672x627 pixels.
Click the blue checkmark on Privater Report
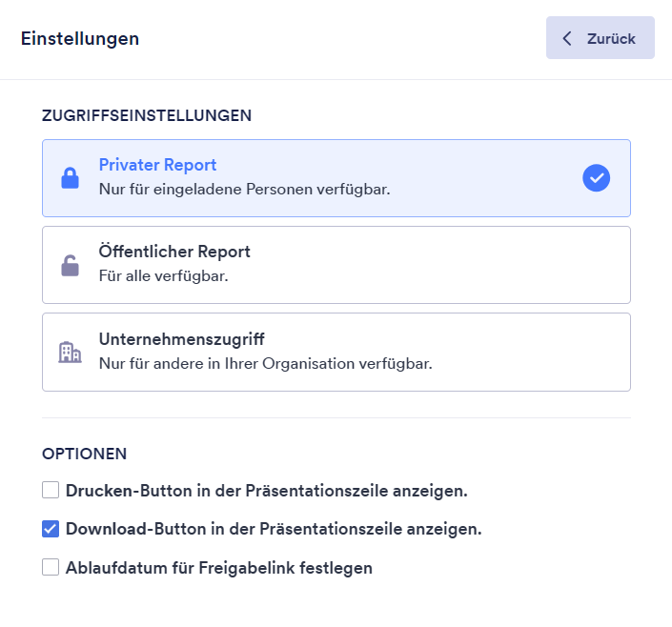click(596, 178)
